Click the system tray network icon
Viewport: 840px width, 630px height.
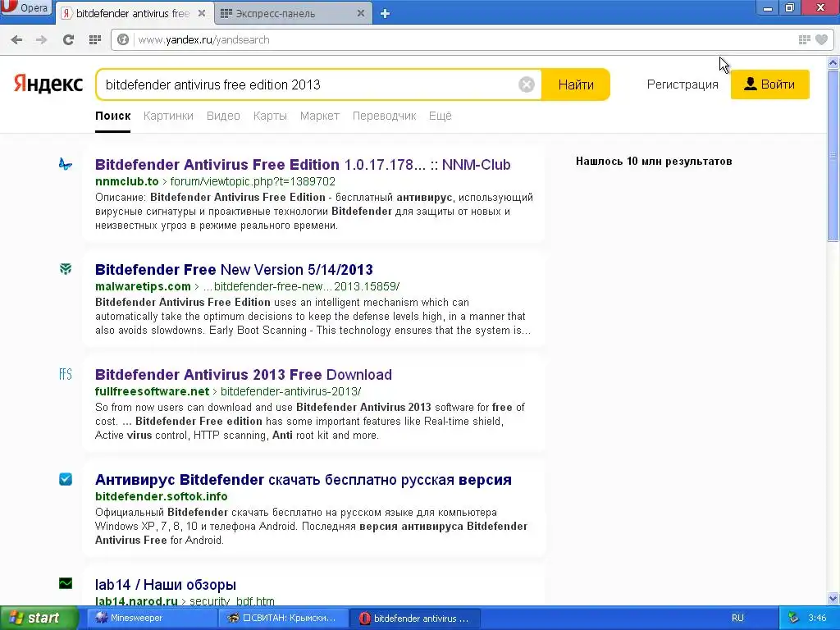tap(793, 618)
